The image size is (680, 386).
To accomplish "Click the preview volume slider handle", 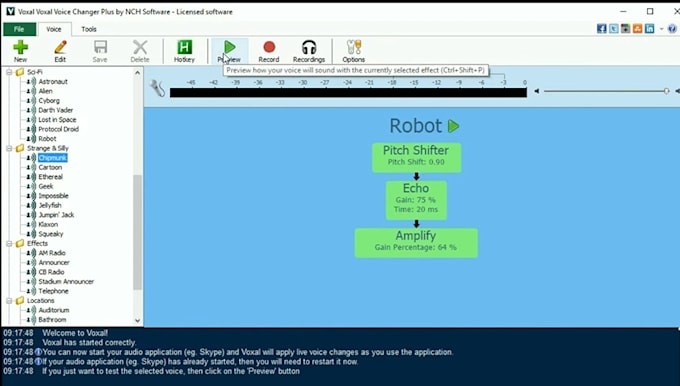I will pos(667,91).
